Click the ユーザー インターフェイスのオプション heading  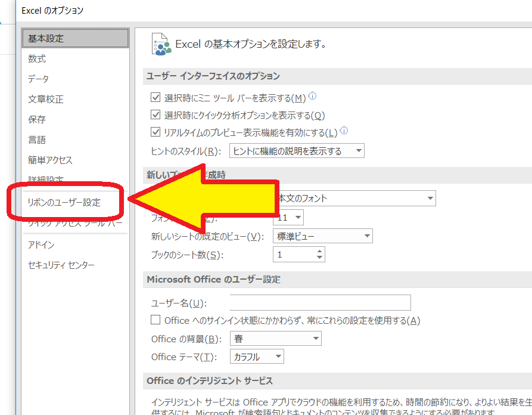pyautogui.click(x=213, y=76)
